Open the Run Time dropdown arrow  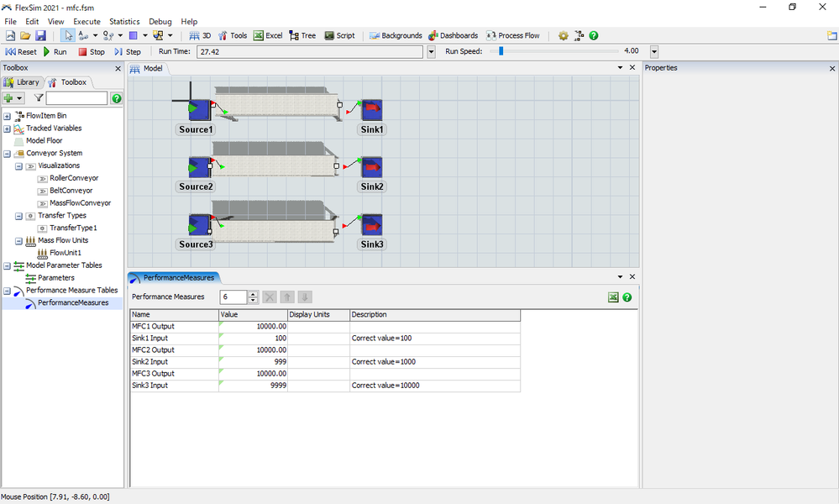(x=432, y=52)
